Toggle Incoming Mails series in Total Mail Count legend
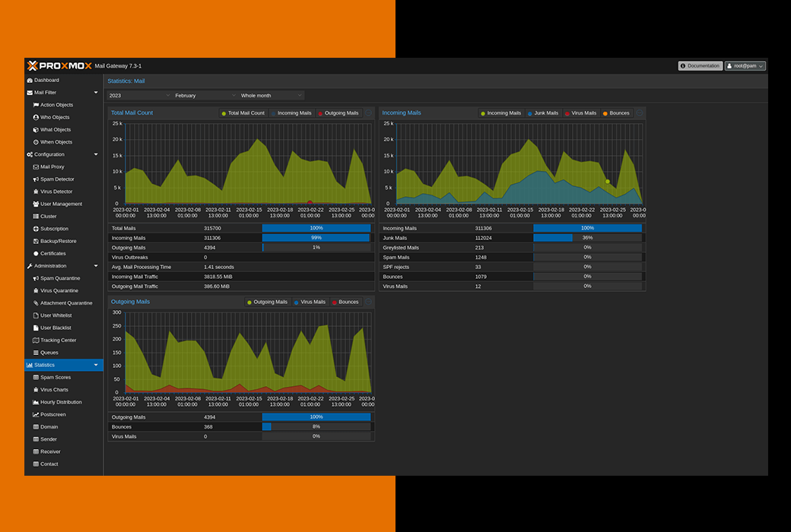This screenshot has width=791, height=532. point(290,113)
